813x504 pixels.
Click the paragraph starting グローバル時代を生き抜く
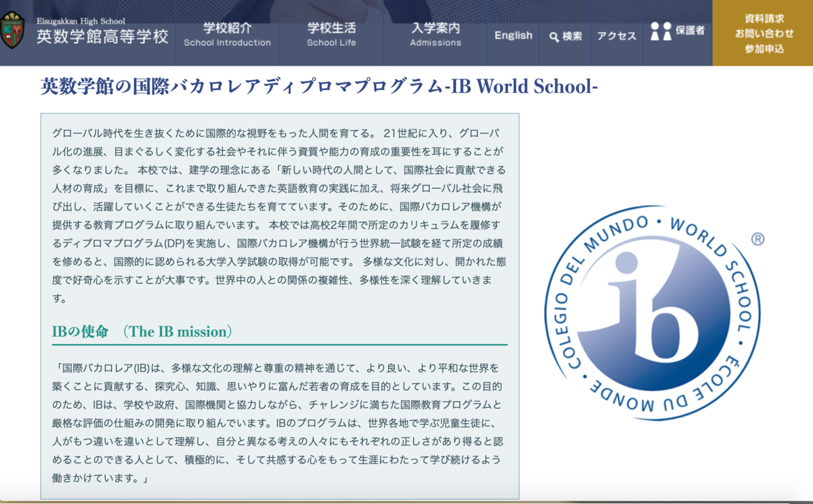pyautogui.click(x=280, y=215)
